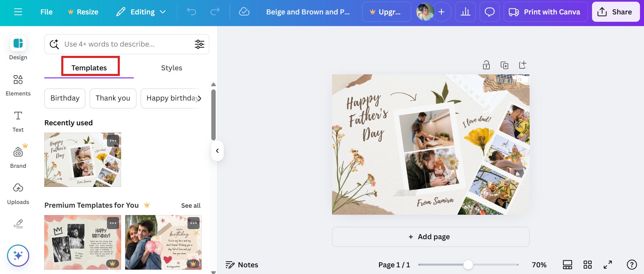Expand the Editing mode dropdown
The image size is (644, 274).
[x=141, y=12]
